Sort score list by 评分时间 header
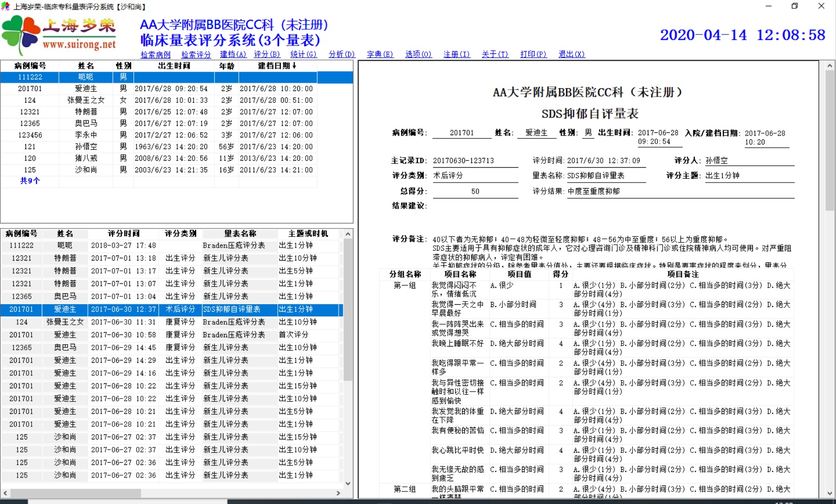836x504 pixels. pyautogui.click(x=123, y=234)
